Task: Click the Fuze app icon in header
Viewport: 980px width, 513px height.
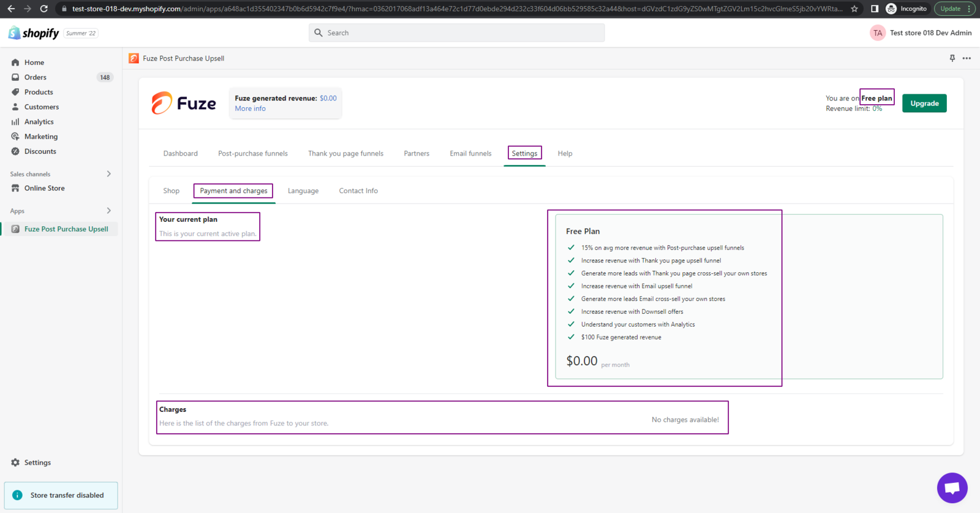Action: click(x=134, y=58)
